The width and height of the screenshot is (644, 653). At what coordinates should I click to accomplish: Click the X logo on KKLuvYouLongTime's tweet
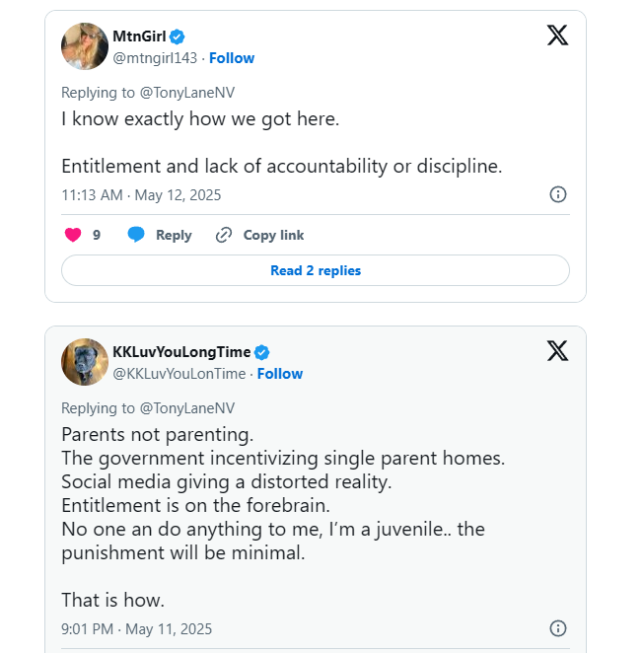coord(557,350)
